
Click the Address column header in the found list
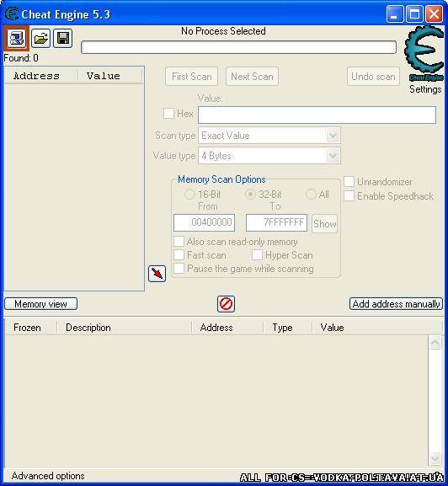[41, 76]
